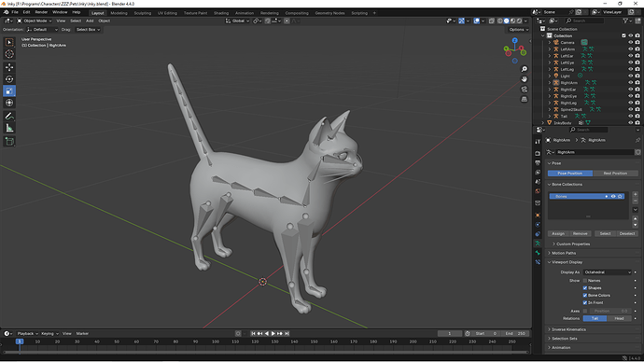644x362 pixels.
Task: Toggle the Light visibility eye icon
Action: 630,76
